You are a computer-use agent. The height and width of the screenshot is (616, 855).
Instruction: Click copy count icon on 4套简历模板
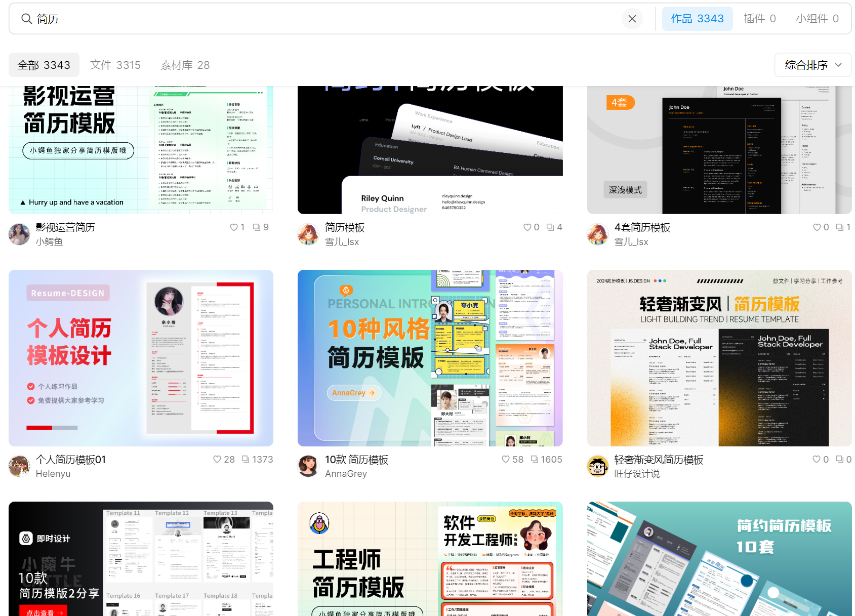tap(840, 227)
